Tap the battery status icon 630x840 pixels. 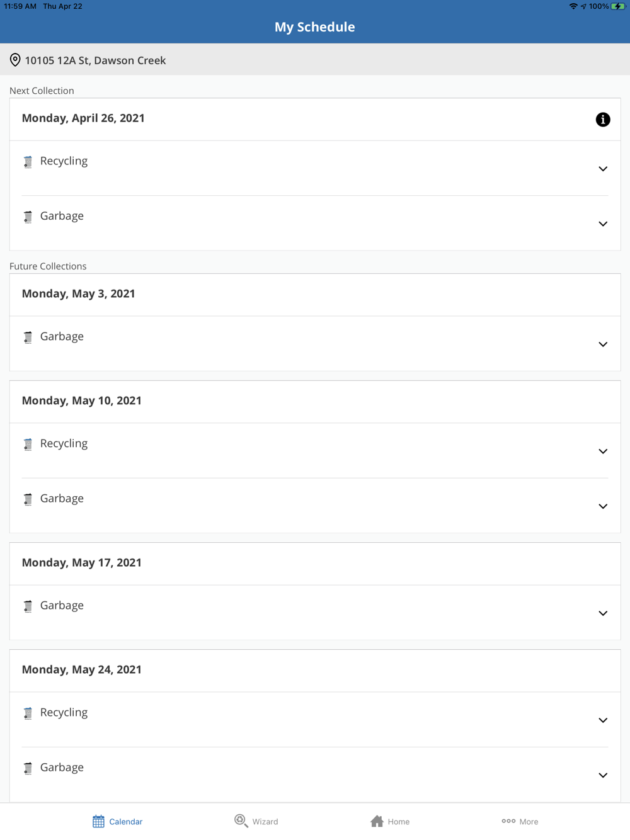(617, 6)
